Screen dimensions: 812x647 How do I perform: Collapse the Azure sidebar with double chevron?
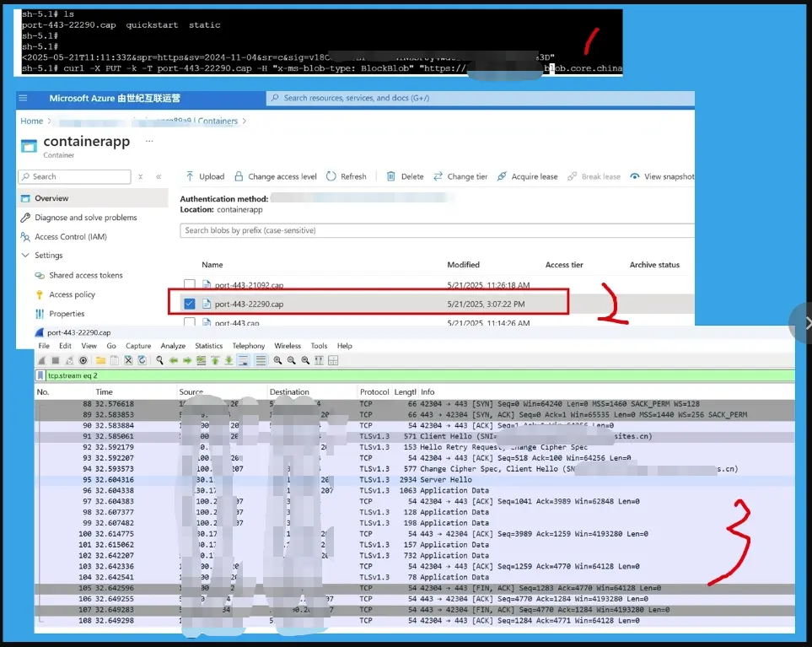click(159, 176)
